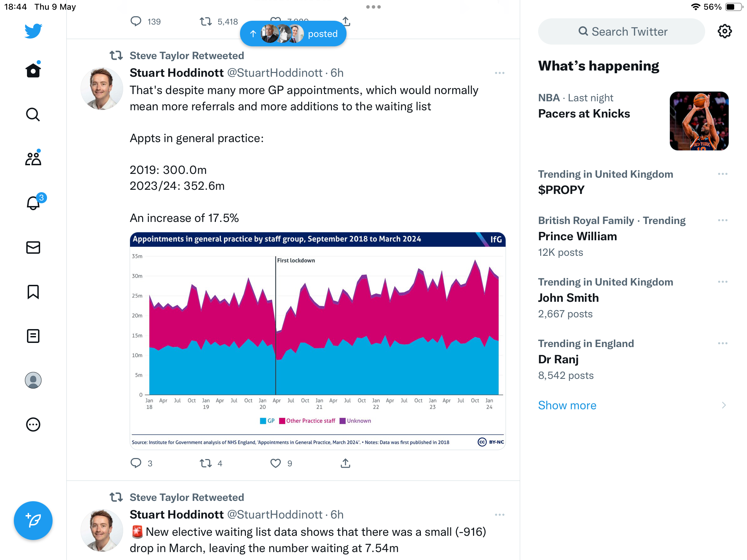Open the Messages envelope icon
The height and width of the screenshot is (560, 747).
(33, 248)
